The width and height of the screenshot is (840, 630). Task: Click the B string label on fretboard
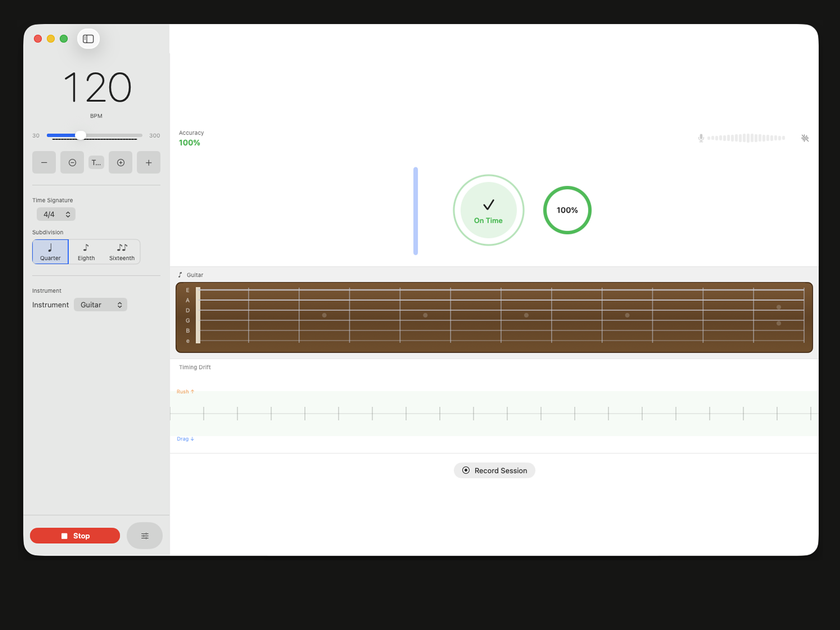188,330
